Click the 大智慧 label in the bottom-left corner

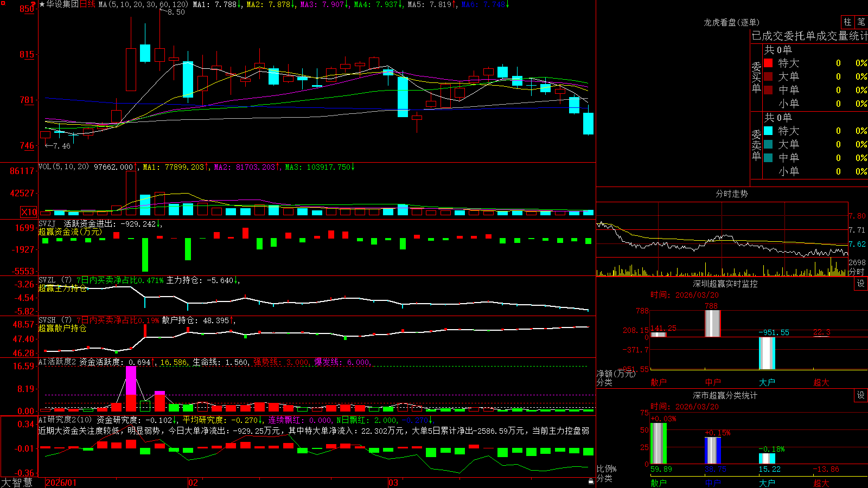[x=17, y=483]
